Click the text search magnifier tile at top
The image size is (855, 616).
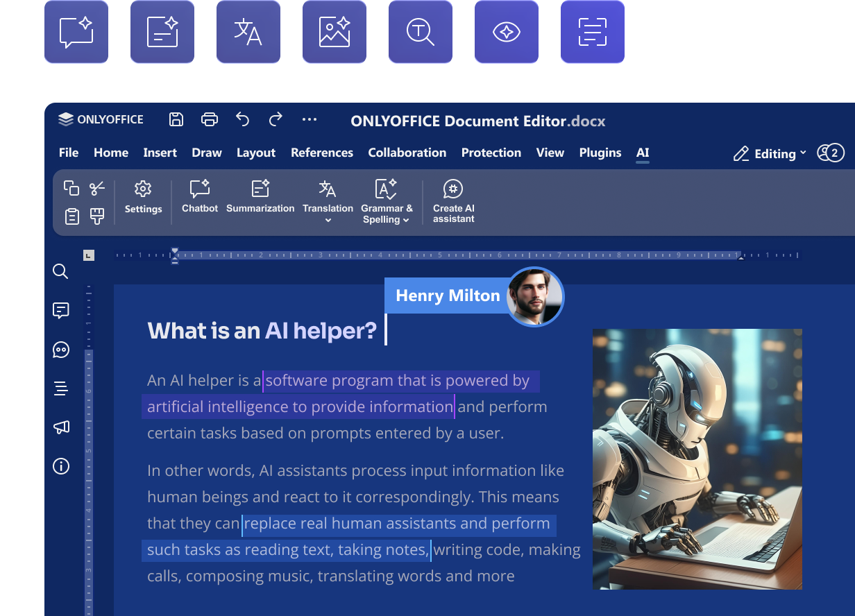tap(421, 32)
